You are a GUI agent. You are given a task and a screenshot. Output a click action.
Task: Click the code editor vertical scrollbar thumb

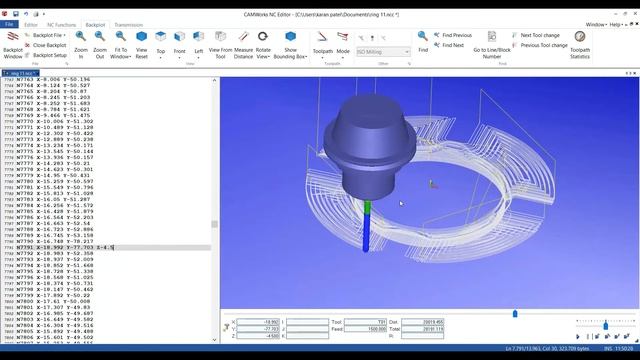pyautogui.click(x=214, y=224)
